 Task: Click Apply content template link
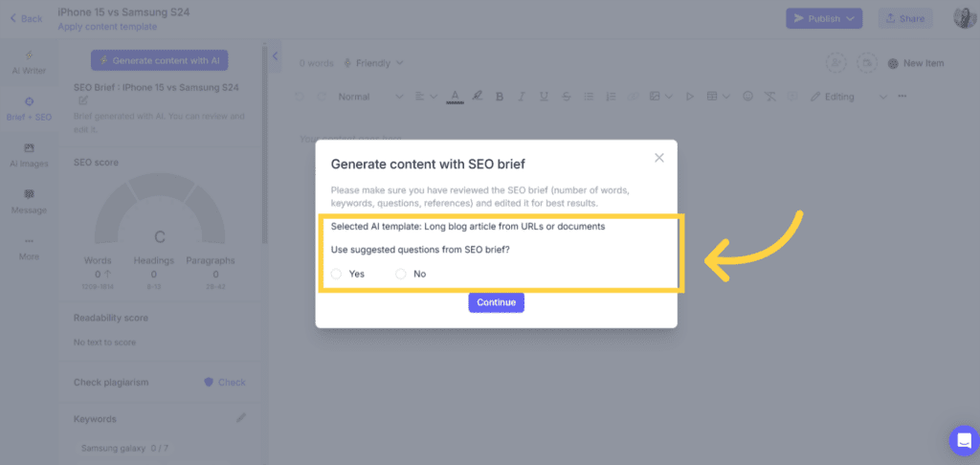(x=107, y=27)
